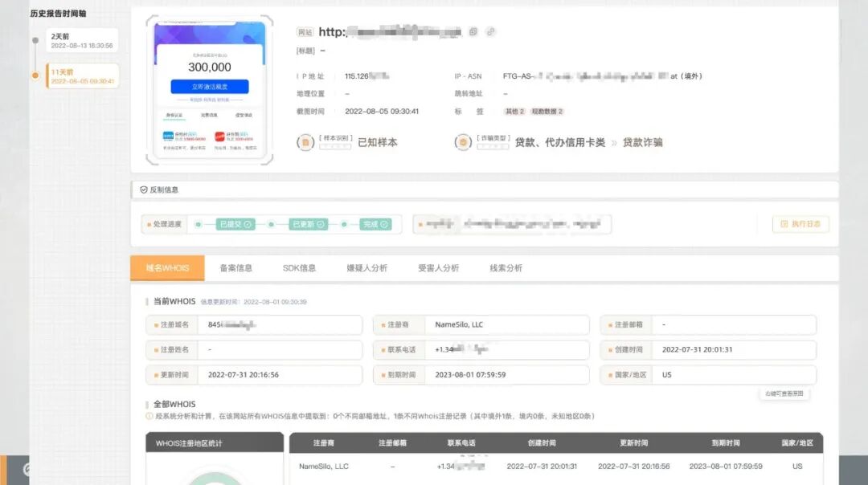868x485 pixels.
Task: Select the 11天前 history report entry
Action: click(82, 76)
